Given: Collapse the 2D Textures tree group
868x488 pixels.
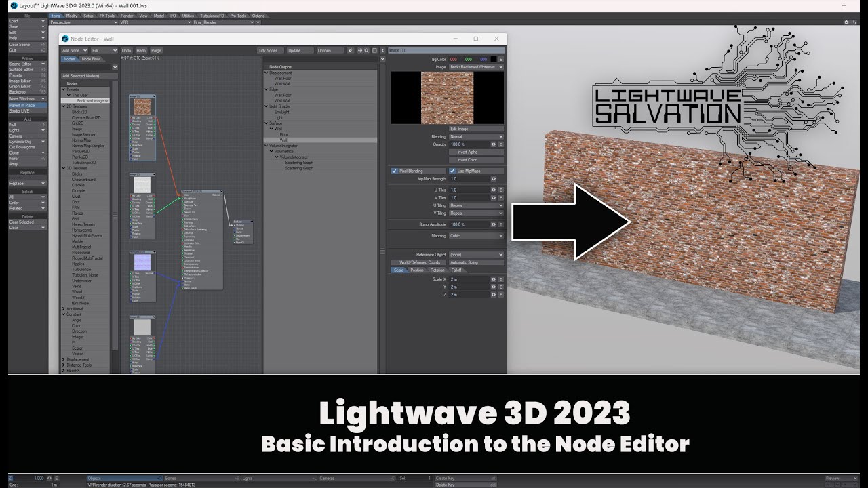Looking at the screenshot, I should click(x=64, y=106).
